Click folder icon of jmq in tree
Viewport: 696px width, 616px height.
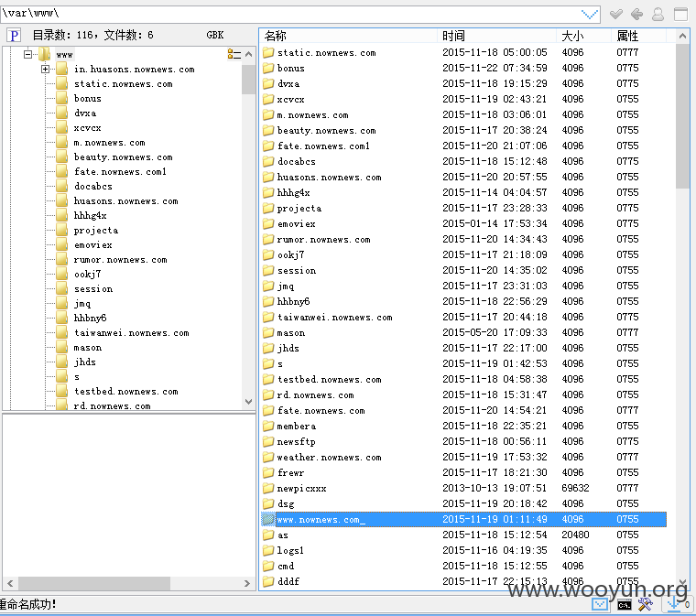point(62,303)
